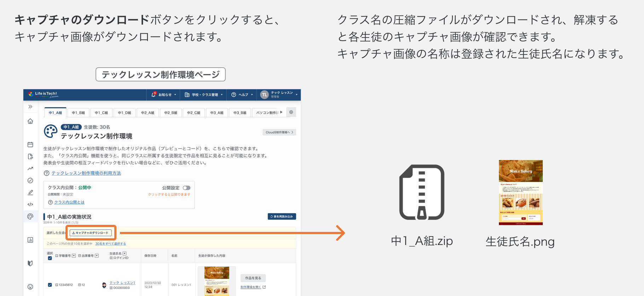Open notifications with the bell icon
The image size is (644, 296).
tap(154, 95)
